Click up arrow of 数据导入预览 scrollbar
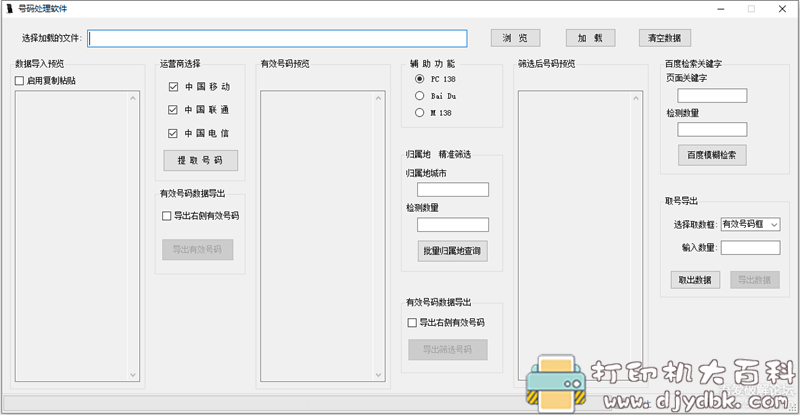 click(133, 98)
